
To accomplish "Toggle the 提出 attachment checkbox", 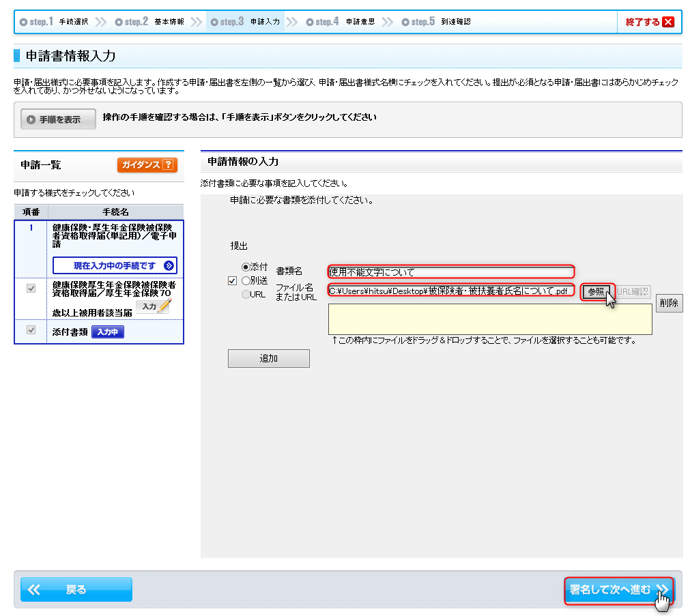I will (232, 280).
